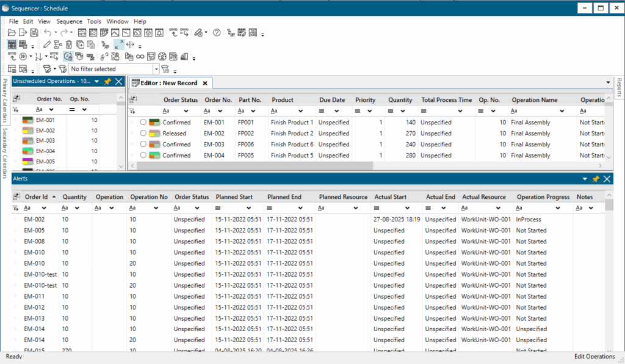Save the schedule with the Save icon
625x364 pixels.
pyautogui.click(x=33, y=32)
